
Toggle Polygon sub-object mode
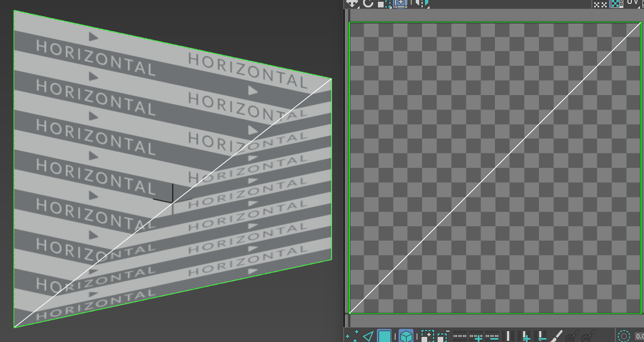(x=384, y=336)
